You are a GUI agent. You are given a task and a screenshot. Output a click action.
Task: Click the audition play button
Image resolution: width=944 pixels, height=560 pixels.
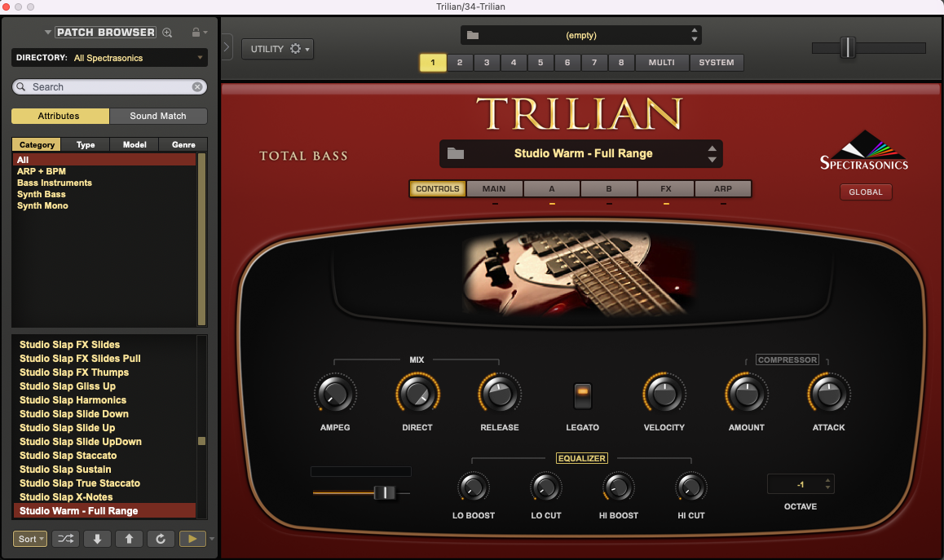click(192, 539)
